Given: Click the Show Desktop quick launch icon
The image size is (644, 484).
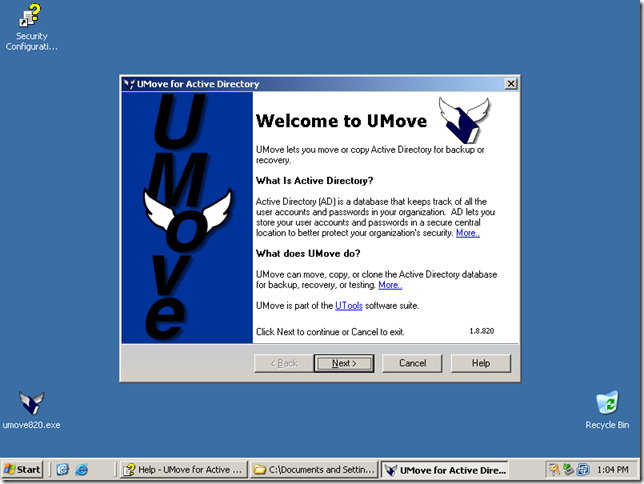Looking at the screenshot, I should (62, 469).
